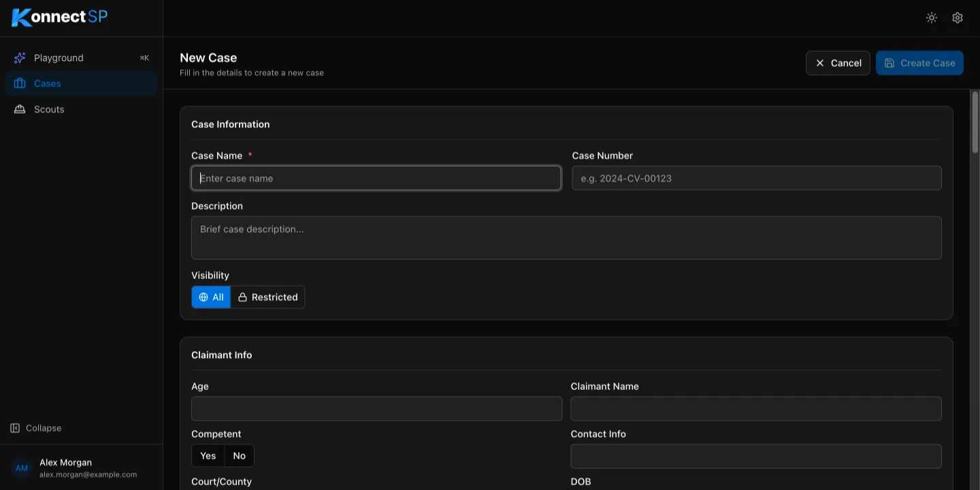The image size is (980, 490).
Task: Focus the Case Name input field
Action: pos(376,178)
